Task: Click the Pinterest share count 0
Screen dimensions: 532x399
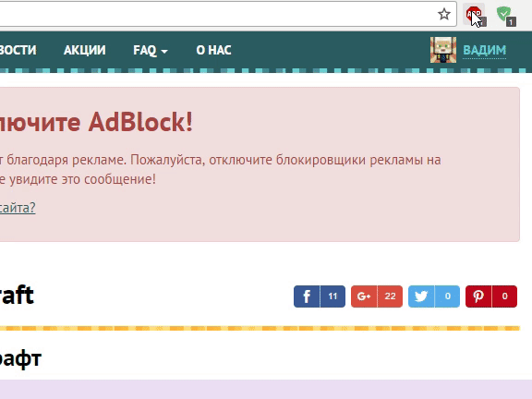Action: tap(504, 296)
